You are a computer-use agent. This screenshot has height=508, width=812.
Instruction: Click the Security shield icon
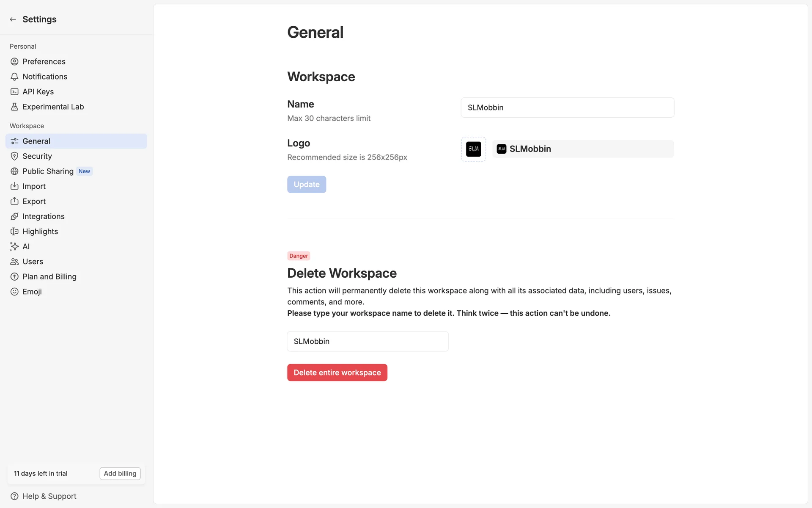(14, 156)
